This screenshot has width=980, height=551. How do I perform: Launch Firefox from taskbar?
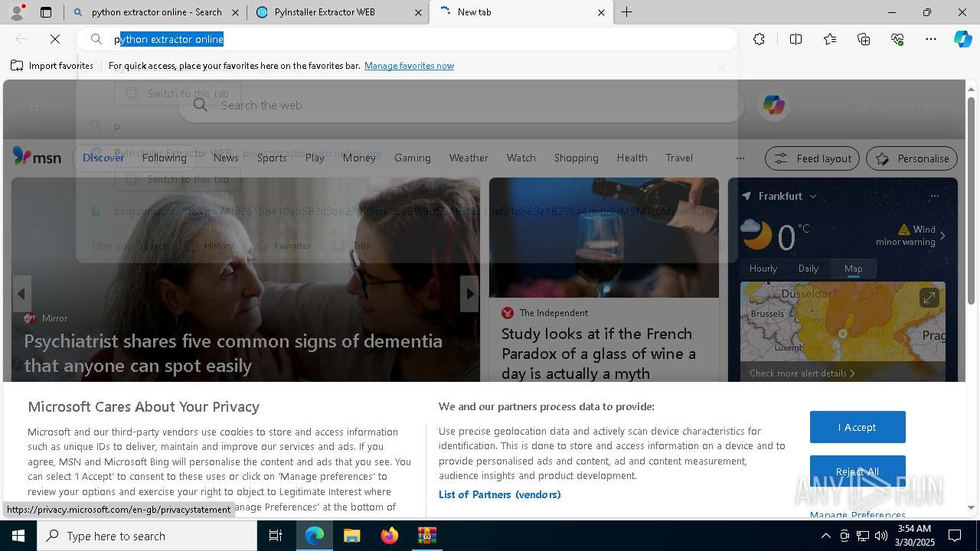389,536
